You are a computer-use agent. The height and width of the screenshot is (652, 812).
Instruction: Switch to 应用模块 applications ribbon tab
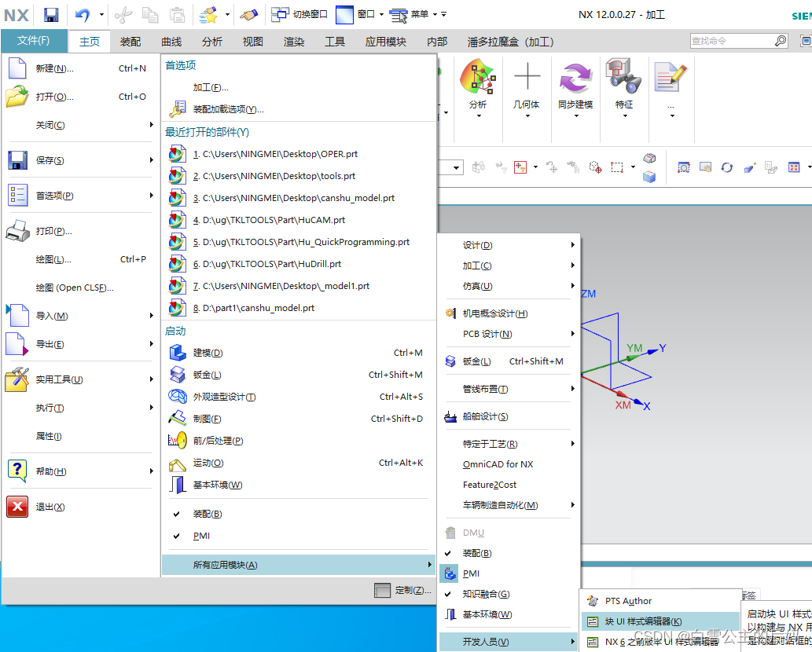(386, 42)
